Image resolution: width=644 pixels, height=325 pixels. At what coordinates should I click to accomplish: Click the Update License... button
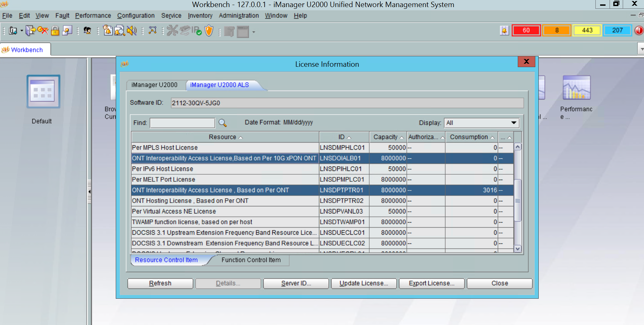click(364, 284)
